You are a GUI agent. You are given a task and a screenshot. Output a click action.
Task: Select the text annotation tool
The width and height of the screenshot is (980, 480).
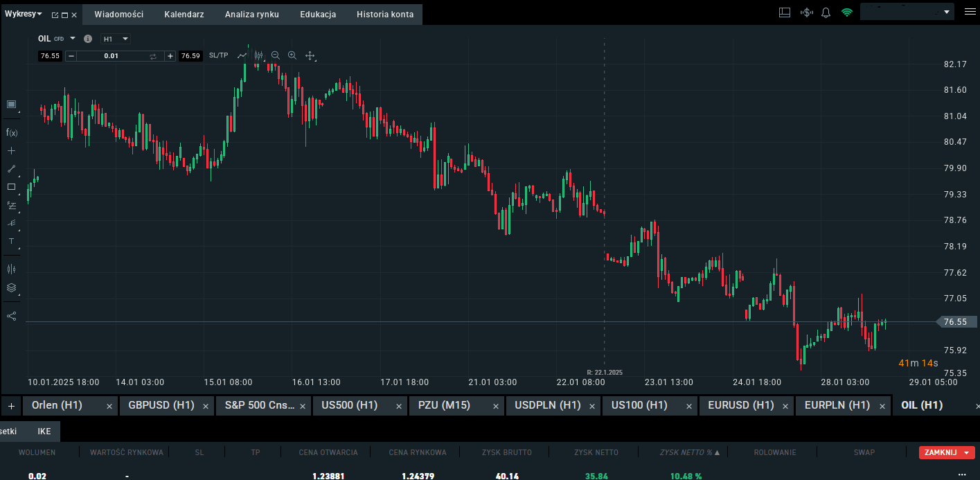click(x=11, y=241)
